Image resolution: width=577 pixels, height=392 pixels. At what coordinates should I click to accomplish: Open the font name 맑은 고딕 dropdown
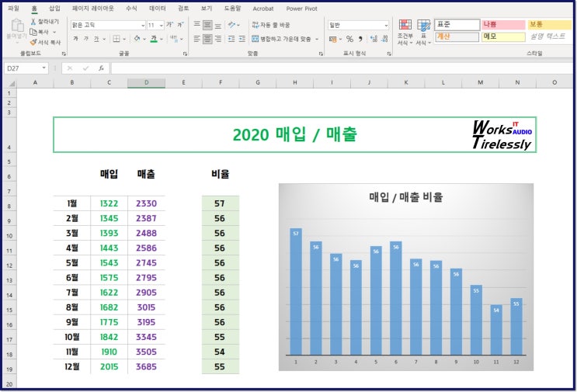coord(143,25)
